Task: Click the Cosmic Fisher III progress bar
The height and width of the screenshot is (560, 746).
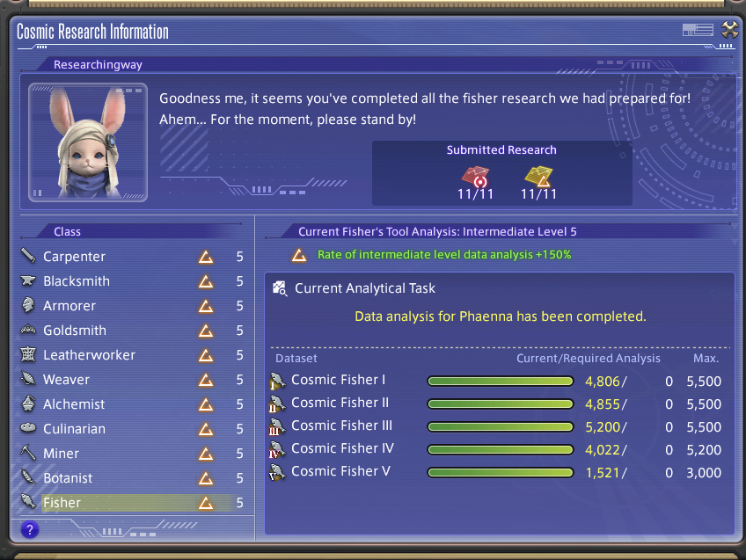Action: pyautogui.click(x=501, y=427)
